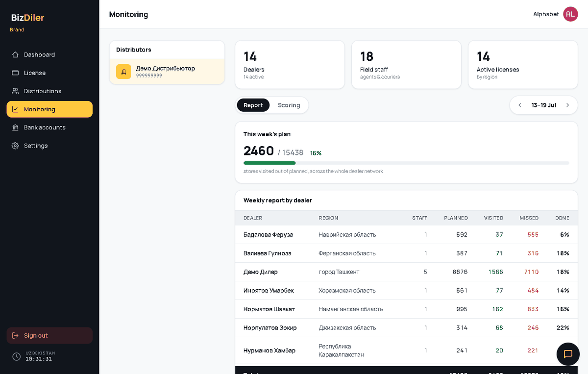The image size is (588, 374).
Task: Open the chat bubble widget
Action: [568, 354]
